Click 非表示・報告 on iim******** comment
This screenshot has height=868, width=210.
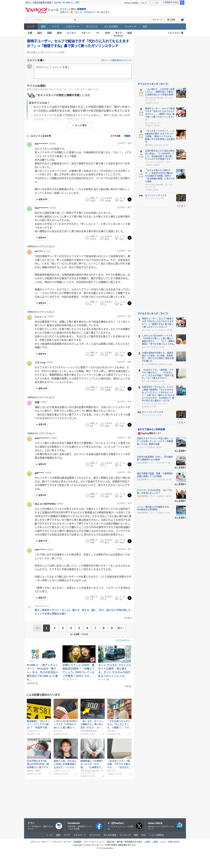point(124,143)
